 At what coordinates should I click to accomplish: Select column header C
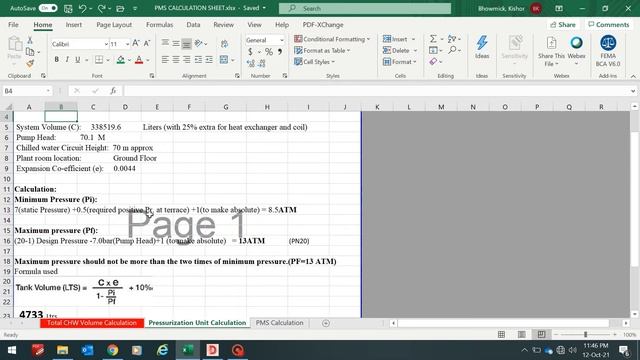tap(93, 107)
